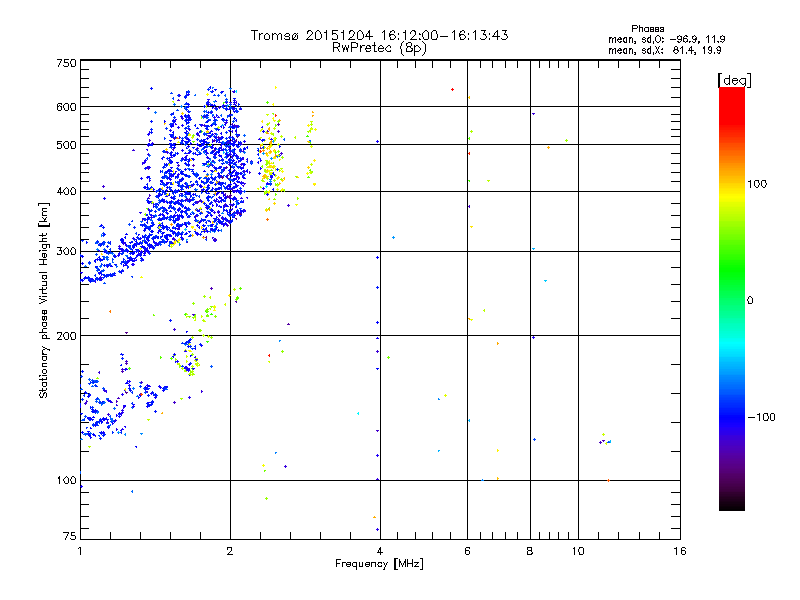Viewport: 800px width, 600px height.
Task: Click the x-axis tick label '1'
Action: pyautogui.click(x=80, y=551)
